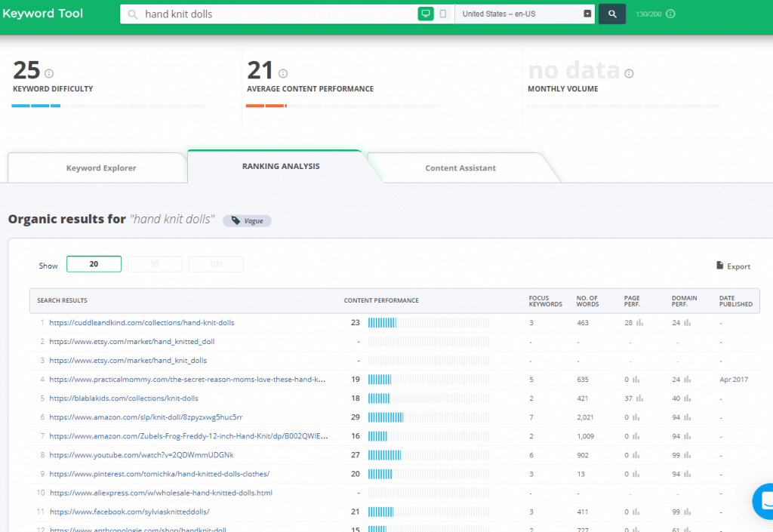Click the search magnifier button
The width and height of the screenshot is (773, 532).
click(611, 14)
